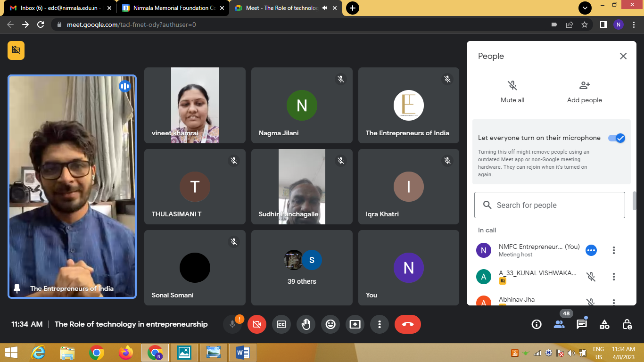The height and width of the screenshot is (362, 644).
Task: Open the emoji reactions button
Action: 330,324
